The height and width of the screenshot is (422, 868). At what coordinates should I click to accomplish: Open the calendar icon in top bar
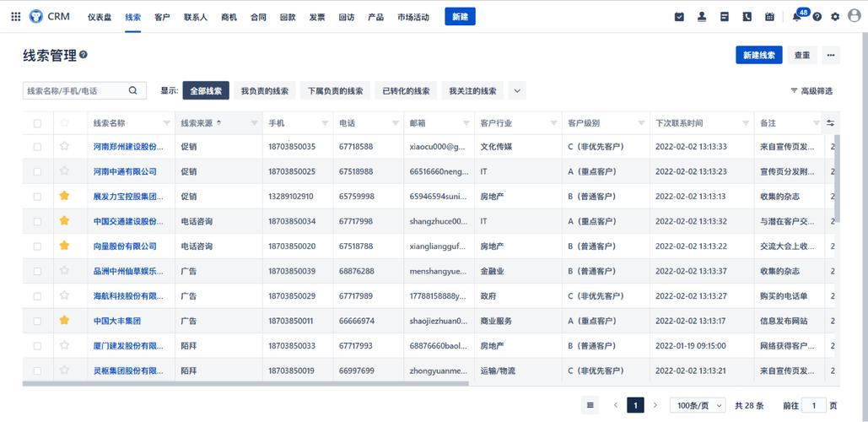point(769,17)
